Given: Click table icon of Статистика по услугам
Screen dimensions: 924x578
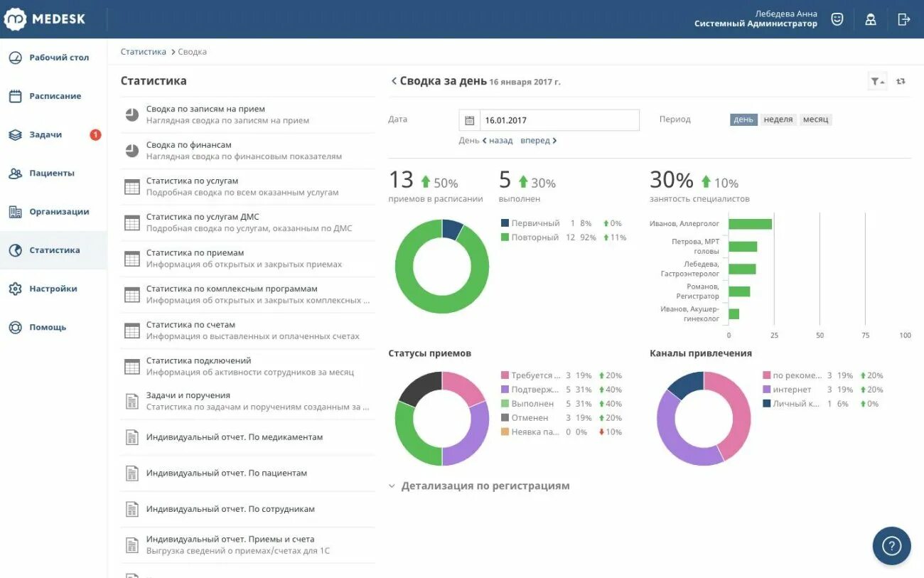Looking at the screenshot, I should point(131,187).
